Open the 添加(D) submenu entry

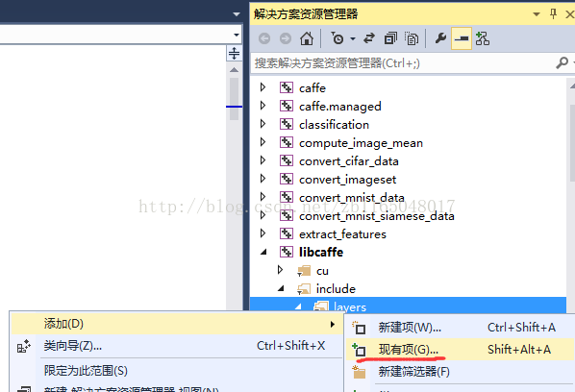pos(177,324)
